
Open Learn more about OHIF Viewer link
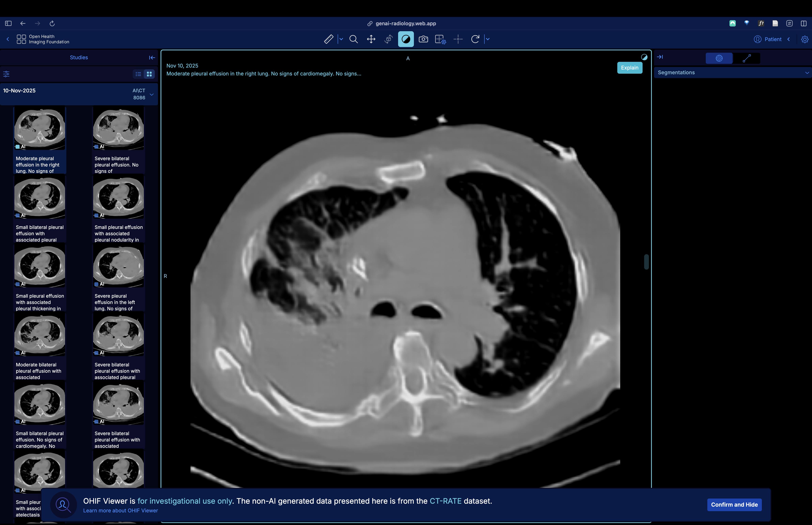click(x=120, y=510)
